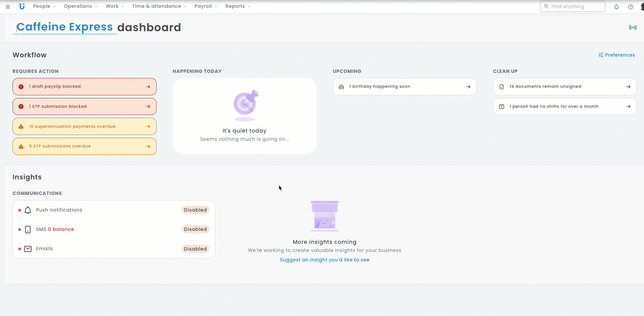This screenshot has width=644, height=316.
Task: Click the blue U home logo
Action: pyautogui.click(x=22, y=6)
